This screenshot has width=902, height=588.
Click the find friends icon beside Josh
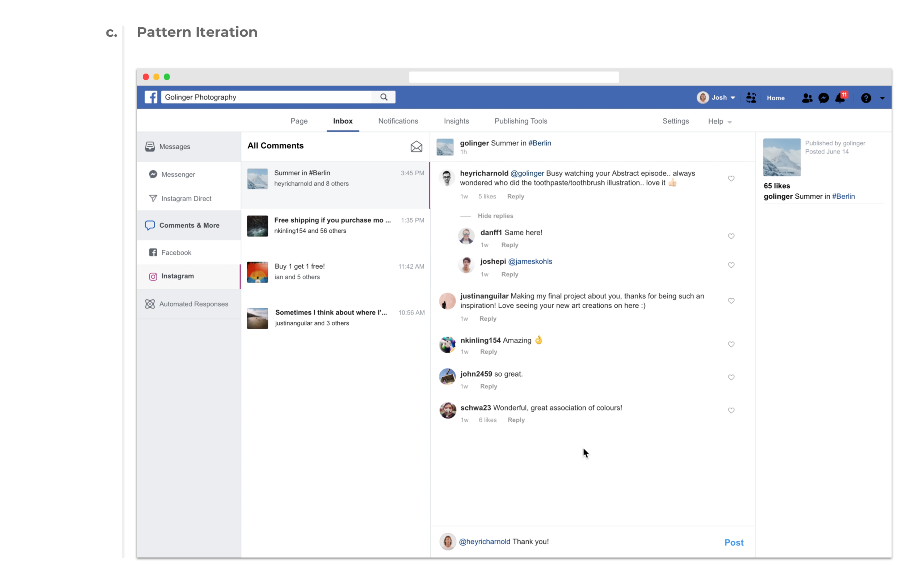coord(751,98)
